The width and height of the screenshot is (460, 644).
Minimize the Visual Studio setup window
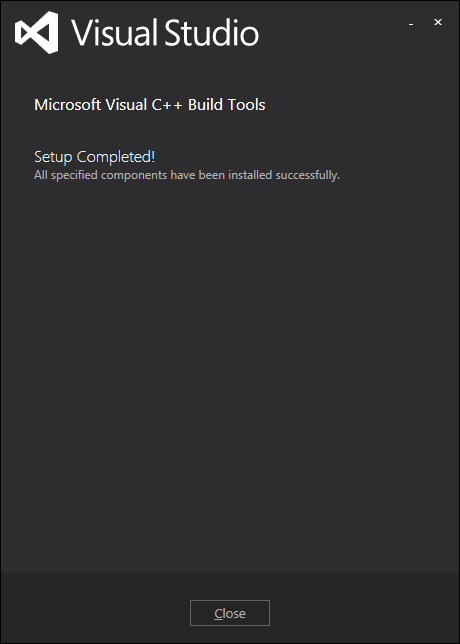411,23
